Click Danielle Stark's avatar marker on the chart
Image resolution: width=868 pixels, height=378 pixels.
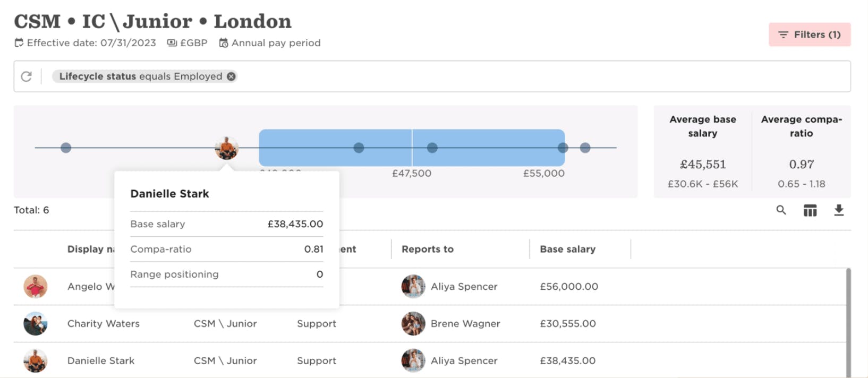(225, 149)
